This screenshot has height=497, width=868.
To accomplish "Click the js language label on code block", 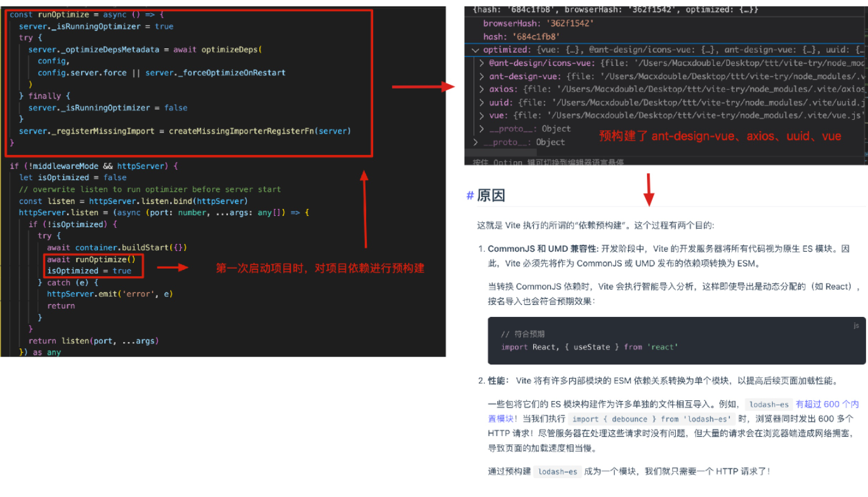I will (x=855, y=326).
